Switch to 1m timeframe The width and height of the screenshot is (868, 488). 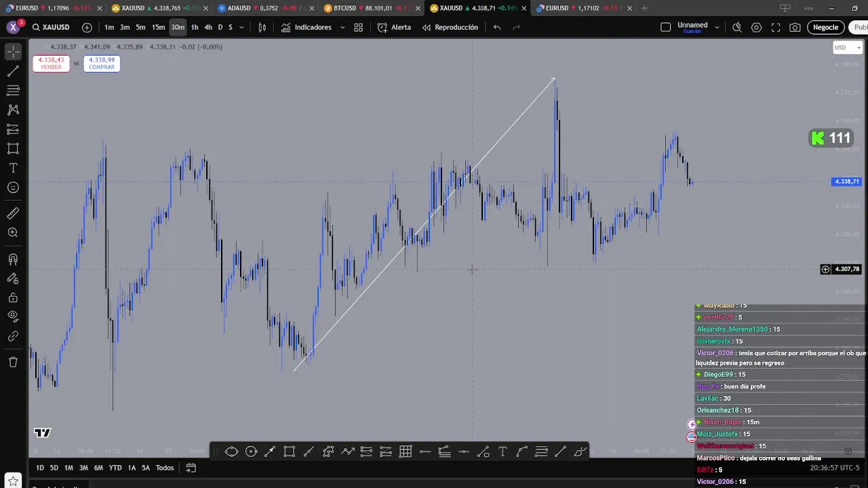coord(109,27)
